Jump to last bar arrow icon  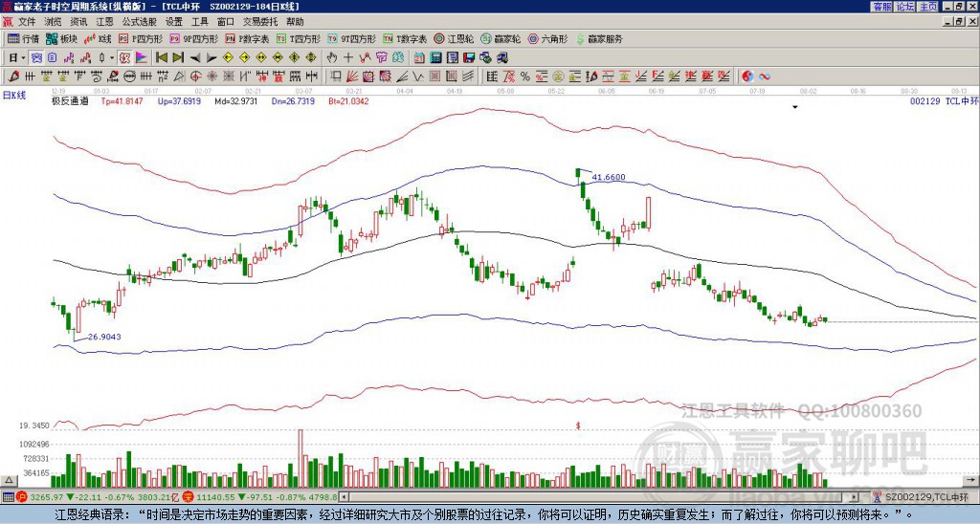pyautogui.click(x=178, y=57)
